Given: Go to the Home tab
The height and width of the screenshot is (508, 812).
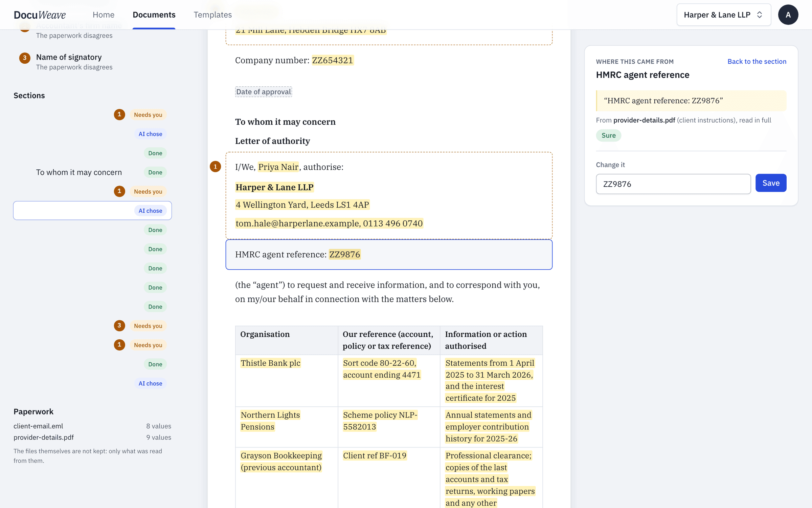Looking at the screenshot, I should pos(104,15).
